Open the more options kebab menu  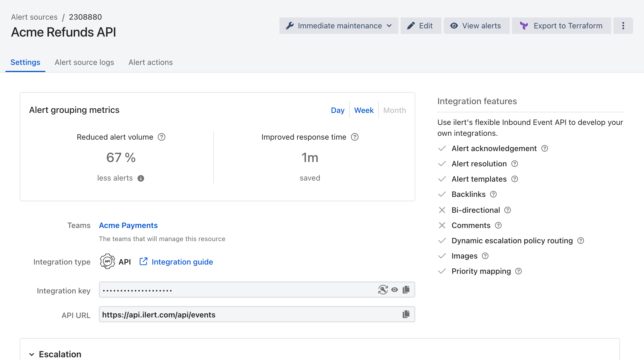click(623, 26)
